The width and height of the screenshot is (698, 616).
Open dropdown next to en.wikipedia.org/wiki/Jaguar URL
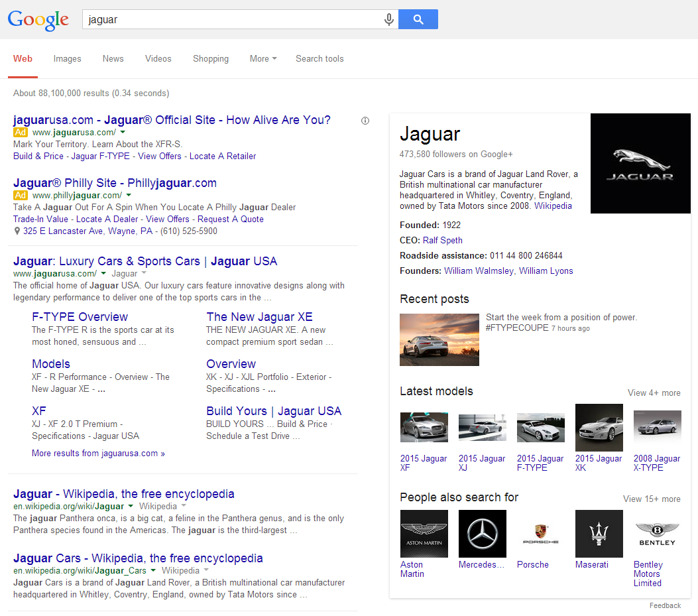[131, 506]
